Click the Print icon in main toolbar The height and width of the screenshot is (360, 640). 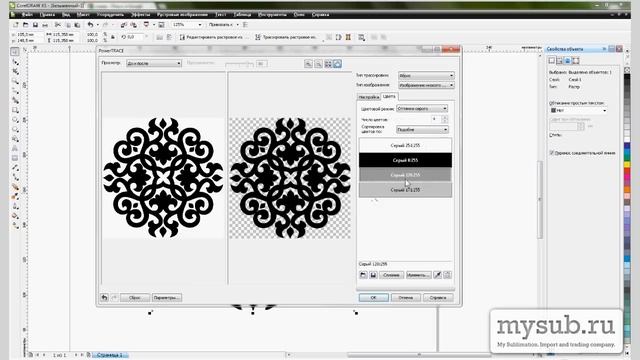[45, 25]
